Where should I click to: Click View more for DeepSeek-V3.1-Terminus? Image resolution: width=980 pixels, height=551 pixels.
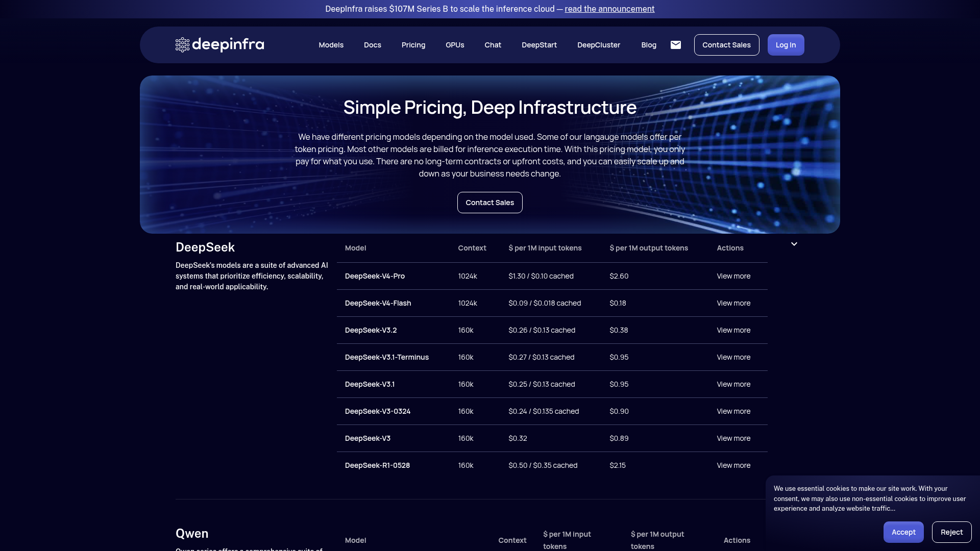click(x=733, y=357)
